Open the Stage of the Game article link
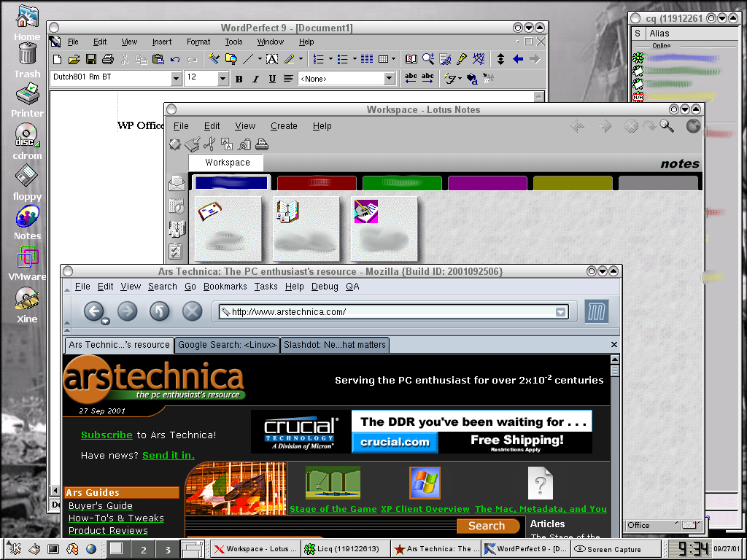Screen dimensions: 747x560 click(x=333, y=509)
